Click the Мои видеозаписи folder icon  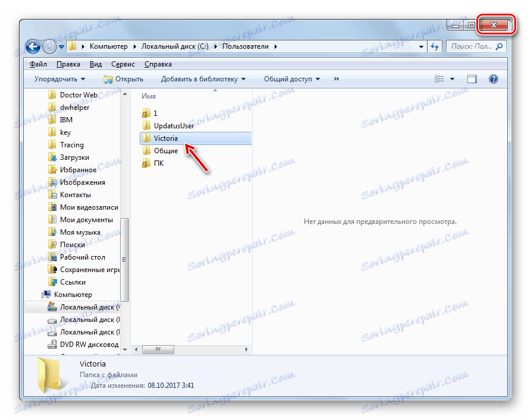[52, 207]
